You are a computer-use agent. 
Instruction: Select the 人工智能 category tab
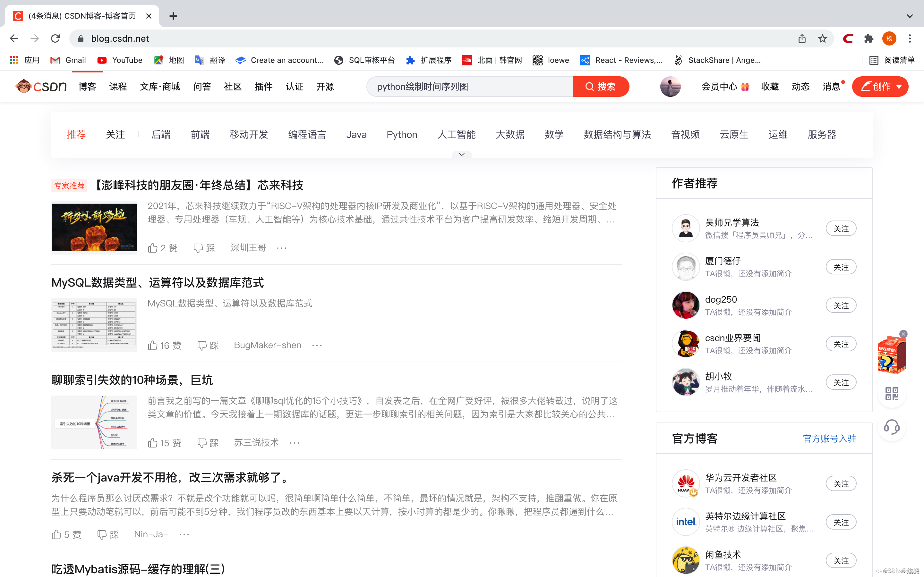pyautogui.click(x=456, y=135)
